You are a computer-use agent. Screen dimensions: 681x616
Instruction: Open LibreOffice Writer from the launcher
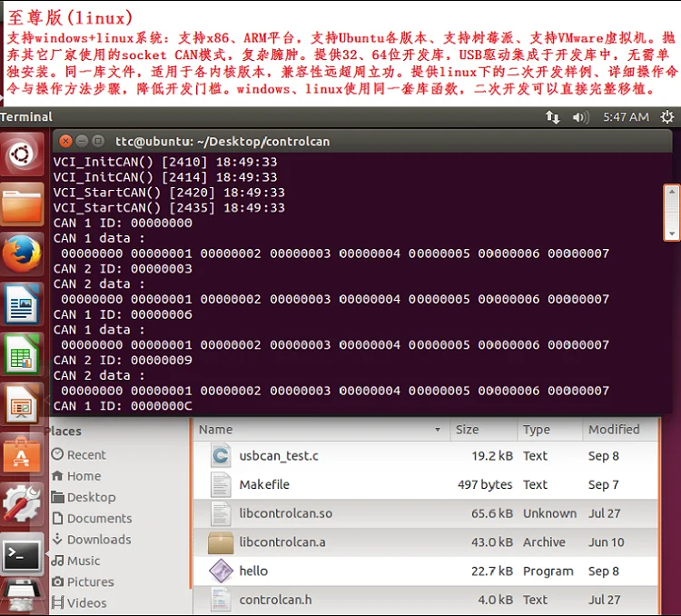point(22,304)
